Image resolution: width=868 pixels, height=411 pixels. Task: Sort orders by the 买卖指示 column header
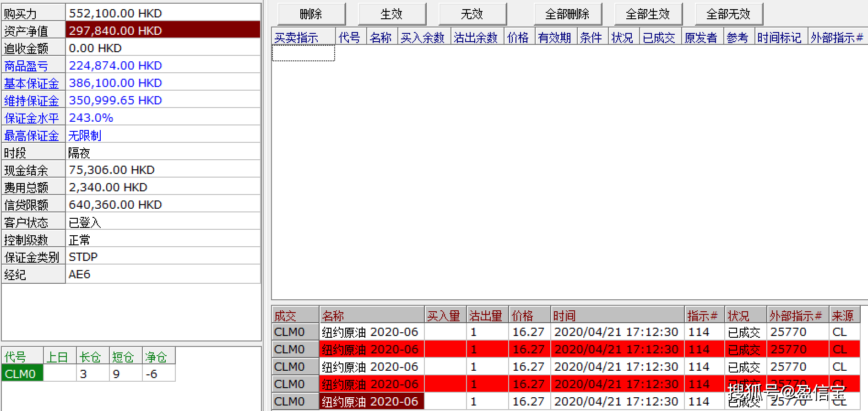point(304,37)
